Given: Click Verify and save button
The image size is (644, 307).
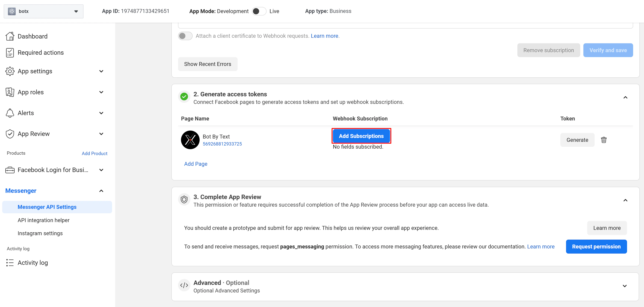Looking at the screenshot, I should pyautogui.click(x=608, y=50).
